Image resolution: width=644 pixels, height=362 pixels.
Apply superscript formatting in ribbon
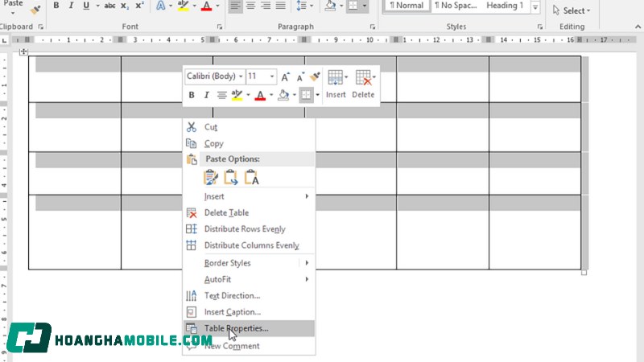[x=139, y=6]
